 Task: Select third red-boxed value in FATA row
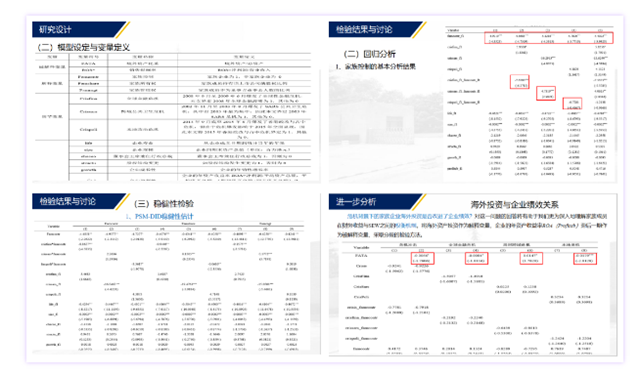pos(531,258)
